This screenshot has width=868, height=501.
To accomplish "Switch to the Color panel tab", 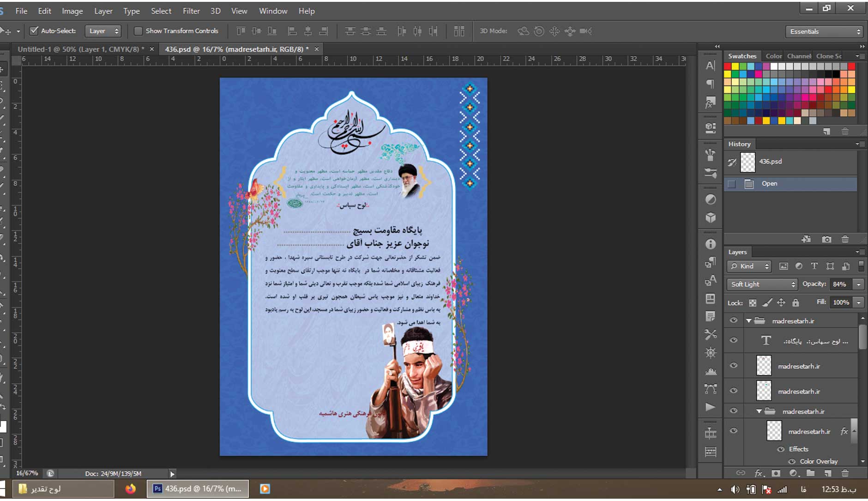I will (773, 56).
